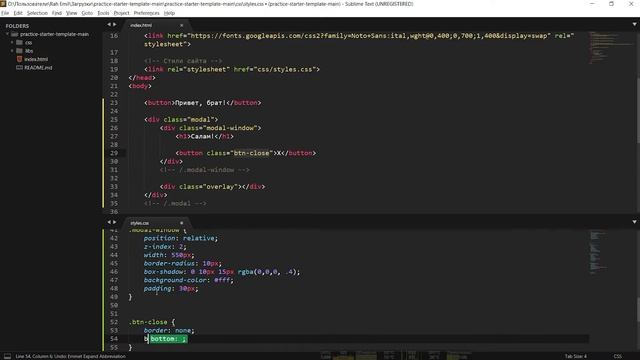
Task: Open the File menu
Action: [x=5, y=13]
